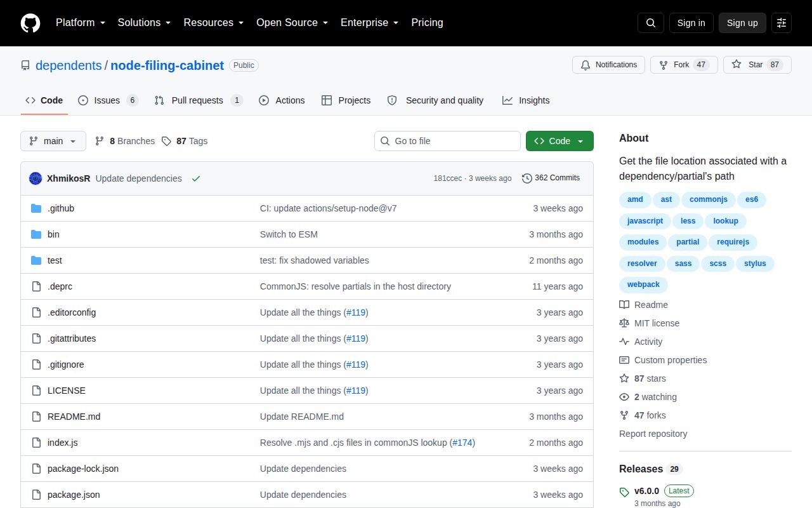
Task: Expand the Solutions menu
Action: click(144, 22)
